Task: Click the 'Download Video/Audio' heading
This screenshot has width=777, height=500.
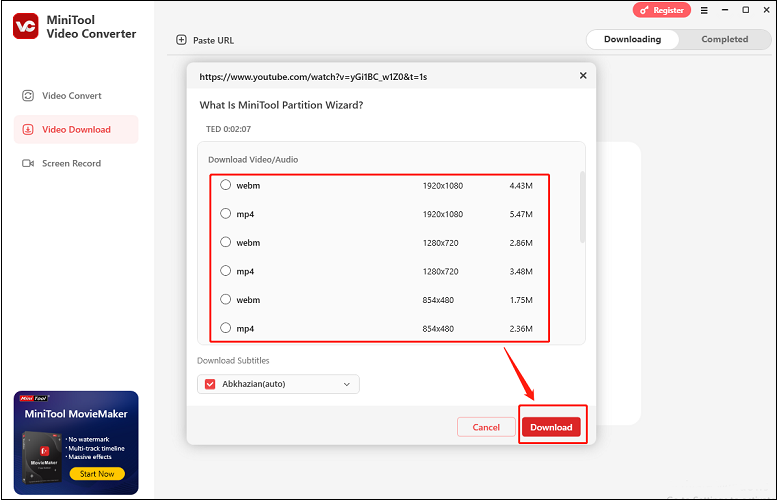Action: [x=253, y=160]
